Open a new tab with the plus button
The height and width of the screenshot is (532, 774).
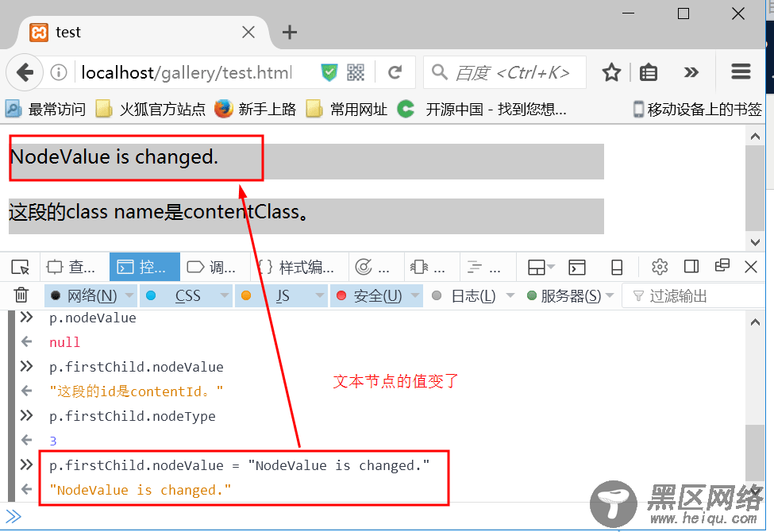290,33
